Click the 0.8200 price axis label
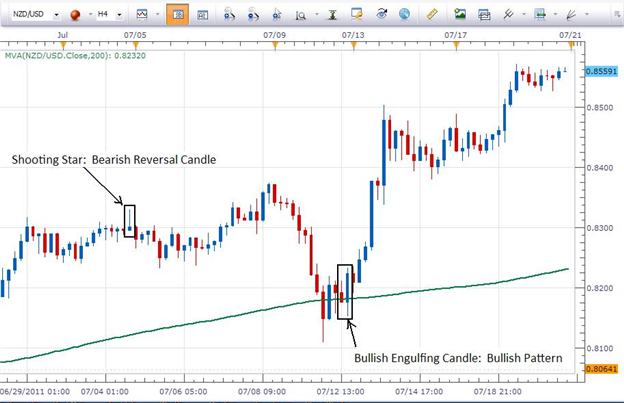The width and height of the screenshot is (624, 403). tap(600, 288)
